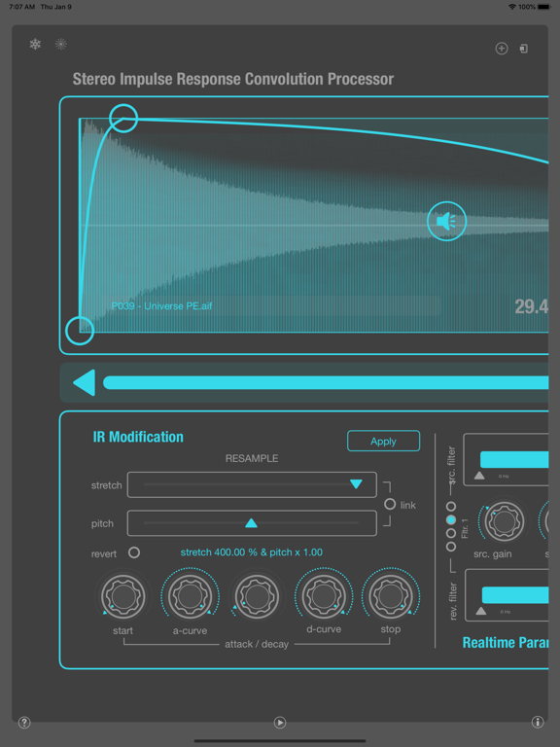Click the stretch slider handle
Viewport: 560px width, 747px height.
(x=356, y=484)
